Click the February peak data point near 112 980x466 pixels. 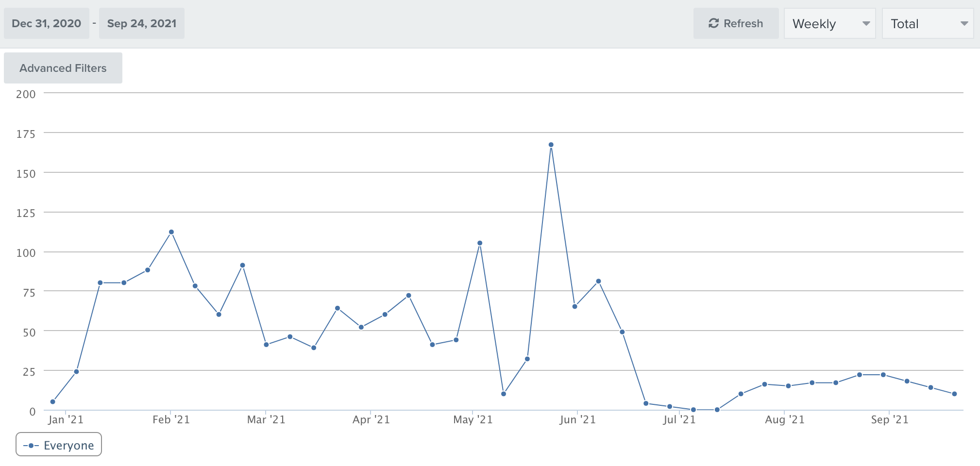point(171,232)
